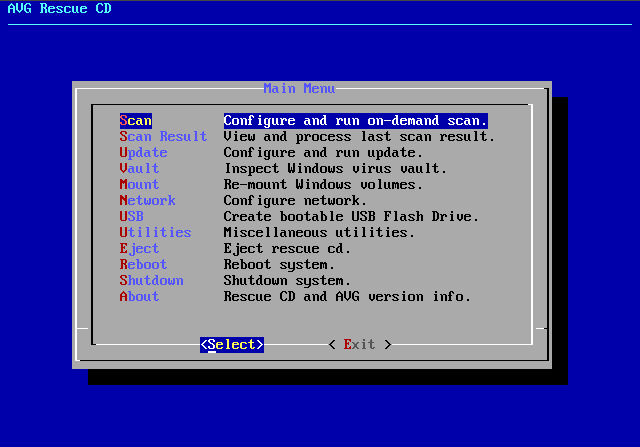The image size is (640, 447).
Task: Open the About menu entry
Action: [x=139, y=296]
